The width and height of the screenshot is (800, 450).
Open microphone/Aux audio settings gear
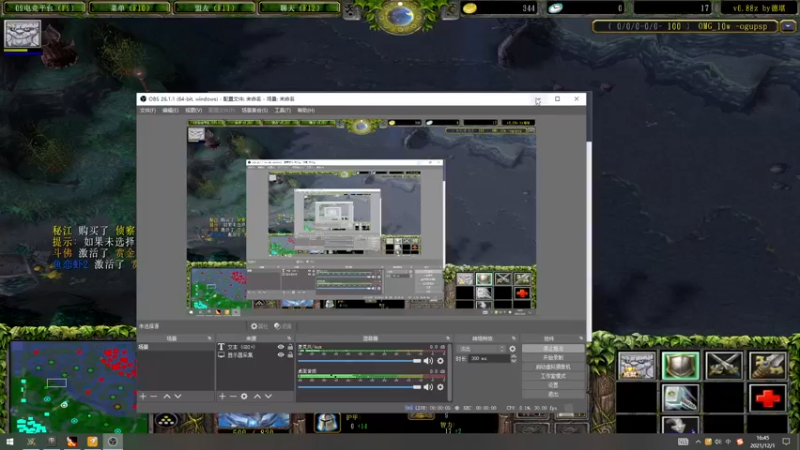(x=440, y=361)
